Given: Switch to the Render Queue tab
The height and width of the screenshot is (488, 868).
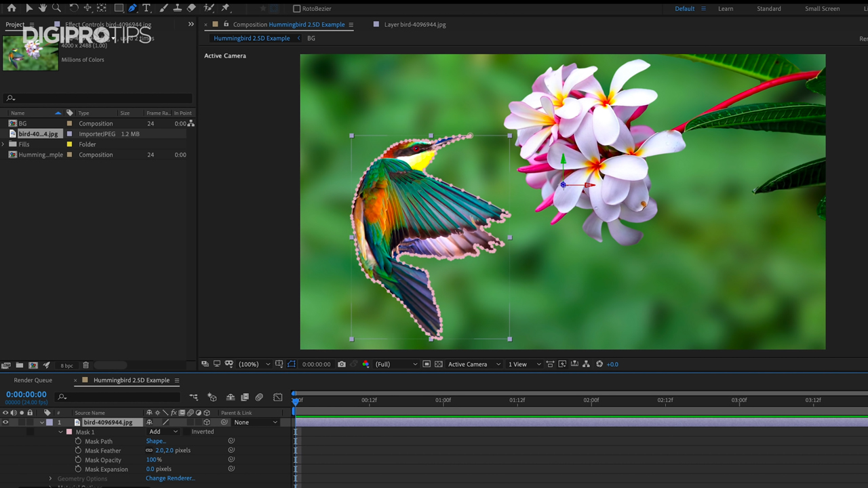Looking at the screenshot, I should (33, 380).
